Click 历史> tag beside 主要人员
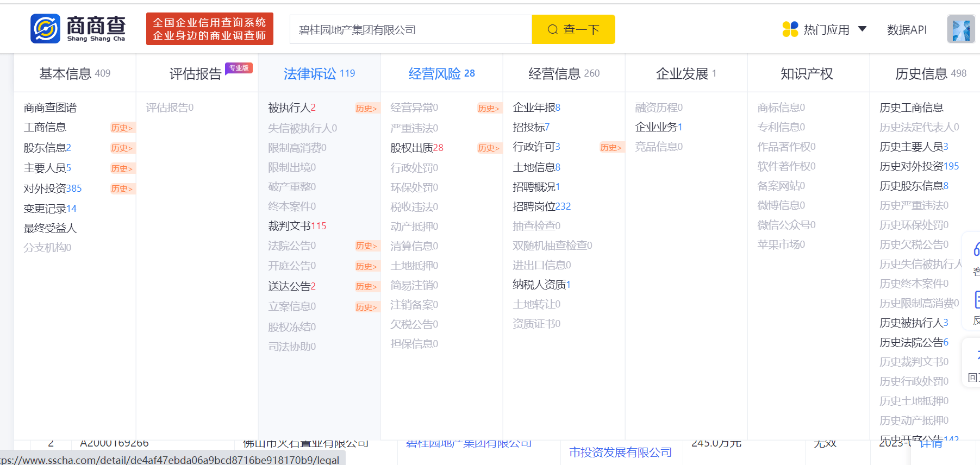Image resolution: width=980 pixels, height=465 pixels. point(122,168)
